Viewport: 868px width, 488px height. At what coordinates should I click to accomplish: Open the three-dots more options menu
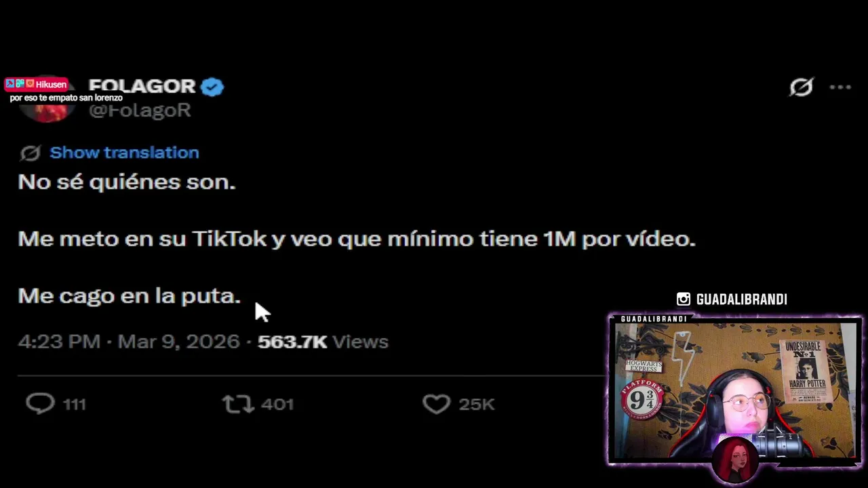[x=840, y=87]
